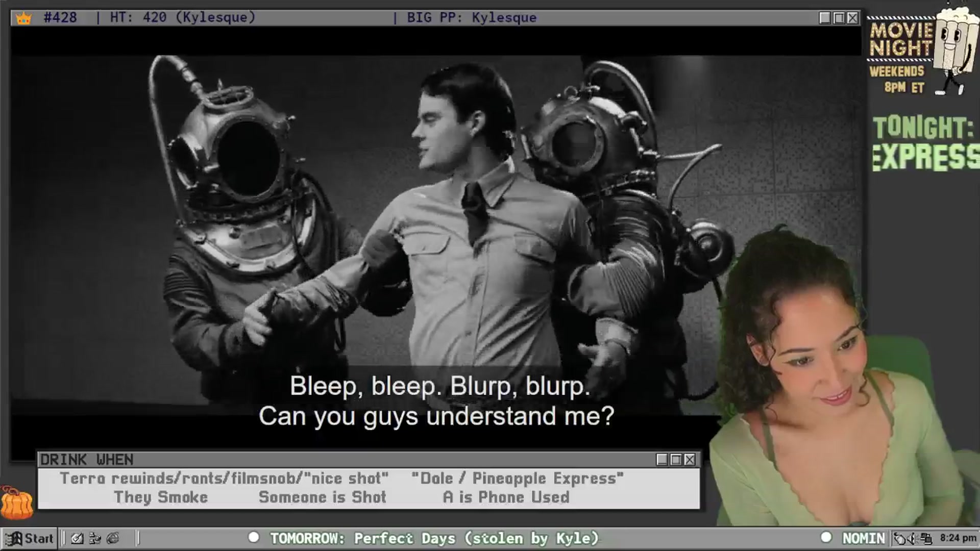Image resolution: width=980 pixels, height=551 pixels.
Task: Click the white dot before NOMIN
Action: click(x=826, y=537)
